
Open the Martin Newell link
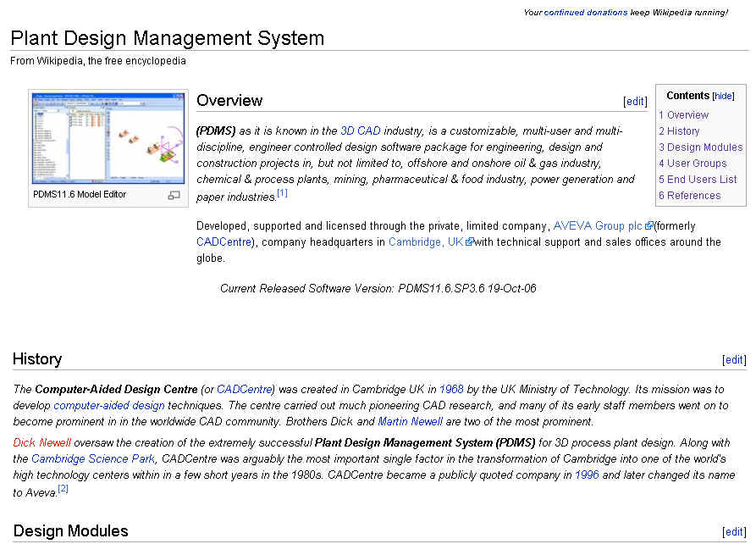coord(411,421)
